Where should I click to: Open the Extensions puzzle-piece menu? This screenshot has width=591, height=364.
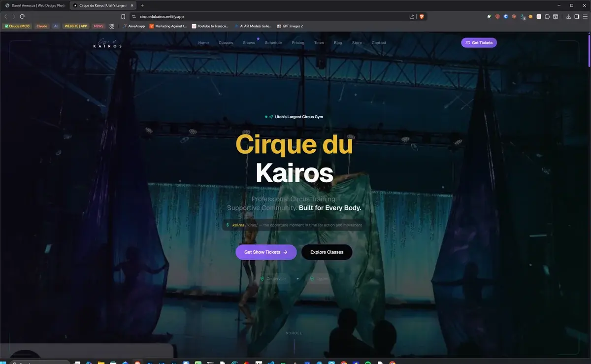547,16
